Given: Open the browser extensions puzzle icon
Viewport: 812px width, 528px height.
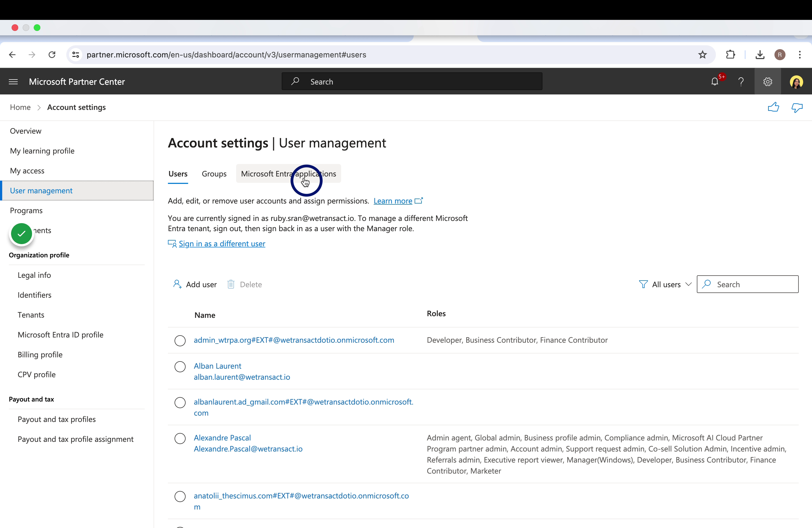Looking at the screenshot, I should click(730, 55).
